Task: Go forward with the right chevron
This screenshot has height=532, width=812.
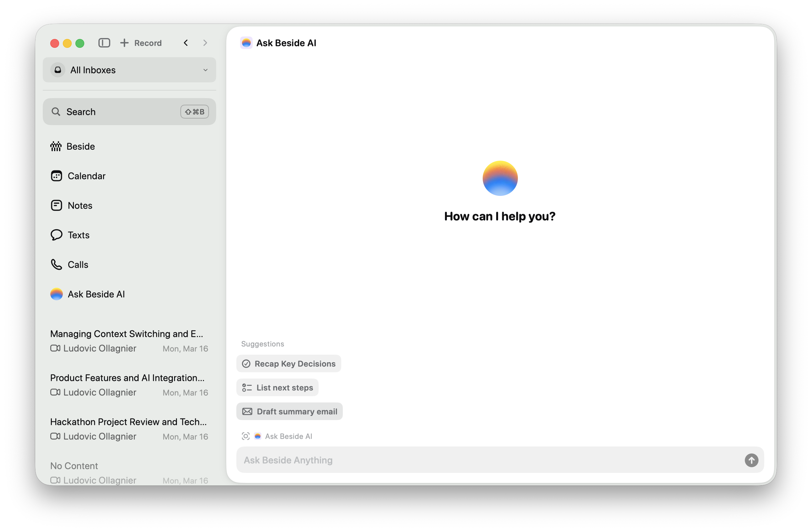Action: pos(205,43)
